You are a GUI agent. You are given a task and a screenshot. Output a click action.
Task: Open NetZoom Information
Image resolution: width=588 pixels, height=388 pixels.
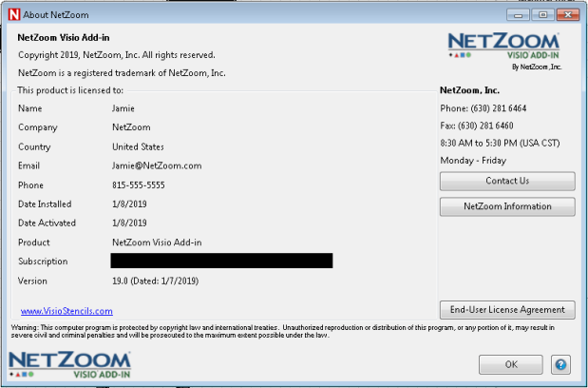click(x=506, y=206)
